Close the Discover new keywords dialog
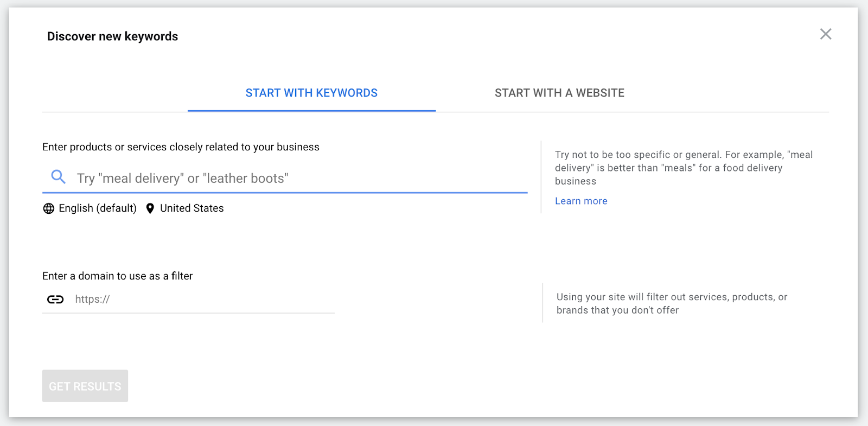The image size is (868, 426). [825, 34]
